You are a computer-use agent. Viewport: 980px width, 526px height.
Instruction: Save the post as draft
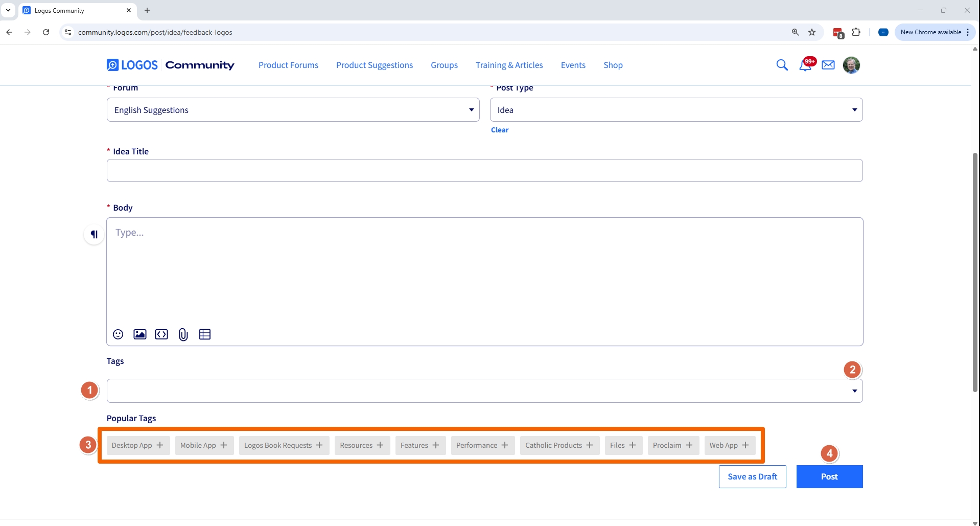tap(753, 476)
